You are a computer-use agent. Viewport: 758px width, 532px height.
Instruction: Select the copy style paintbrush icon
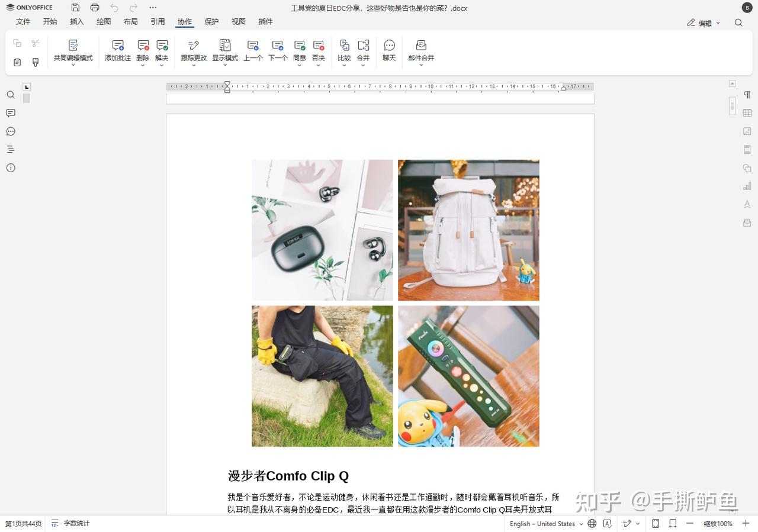coord(36,62)
